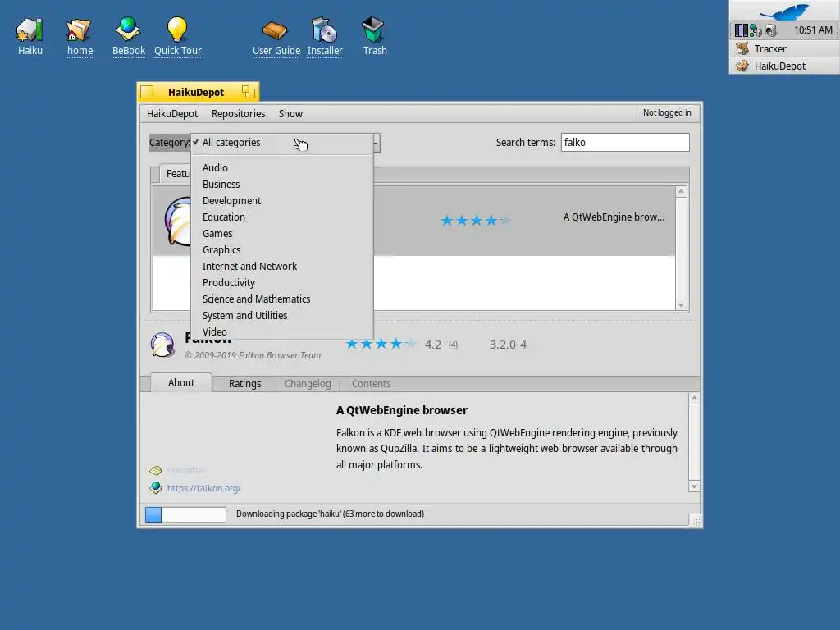The image size is (840, 630).
Task: Choose the Science and Mathematics category
Action: click(282, 299)
